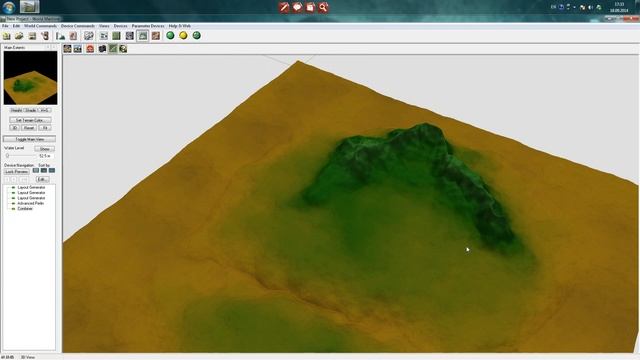Open the Device Commands menu
This screenshot has height=360, width=640.
(x=78, y=26)
